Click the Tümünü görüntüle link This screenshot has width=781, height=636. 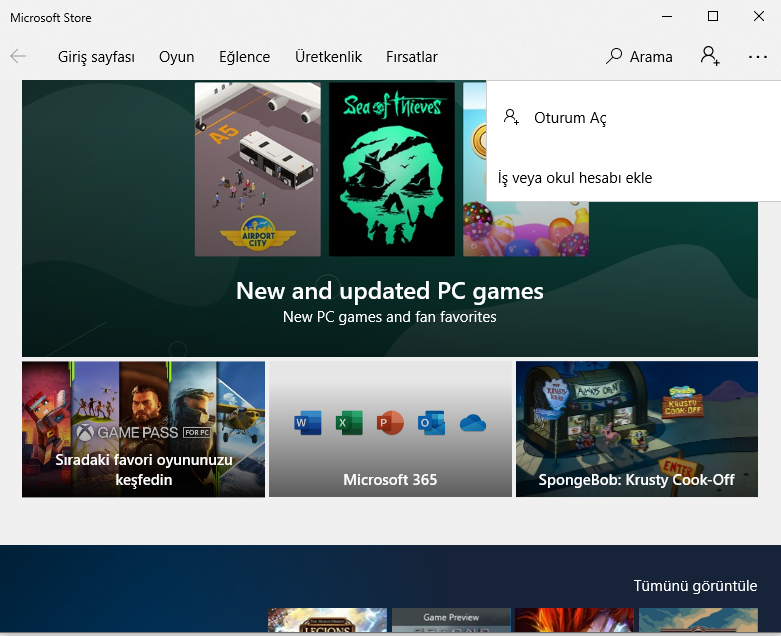pyautogui.click(x=695, y=586)
